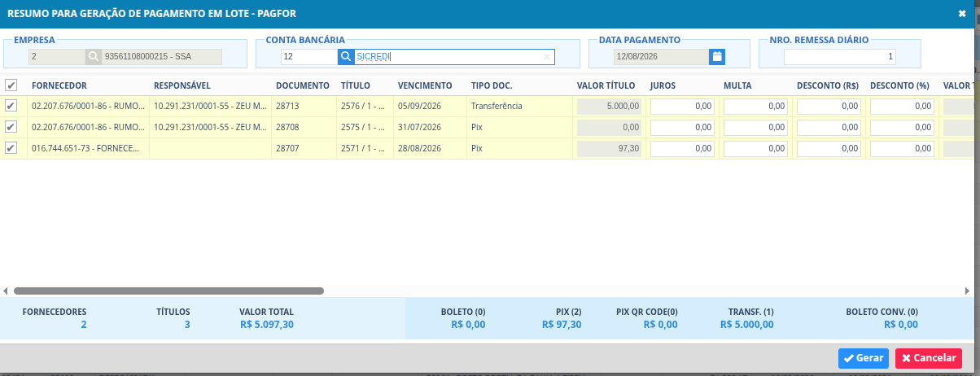Image resolution: width=980 pixels, height=376 pixels.
Task: Click Juros field for document 28707
Action: tap(682, 148)
